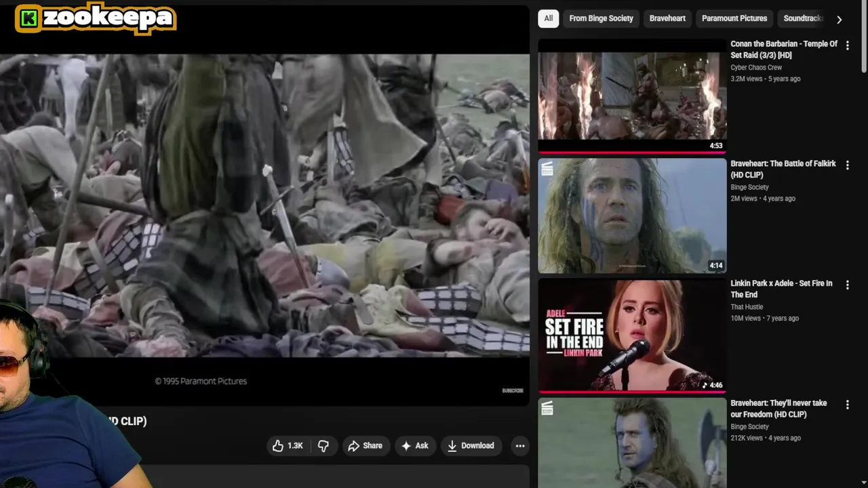This screenshot has height=488, width=868.
Task: Show next filter chips with right arrow
Action: point(839,19)
